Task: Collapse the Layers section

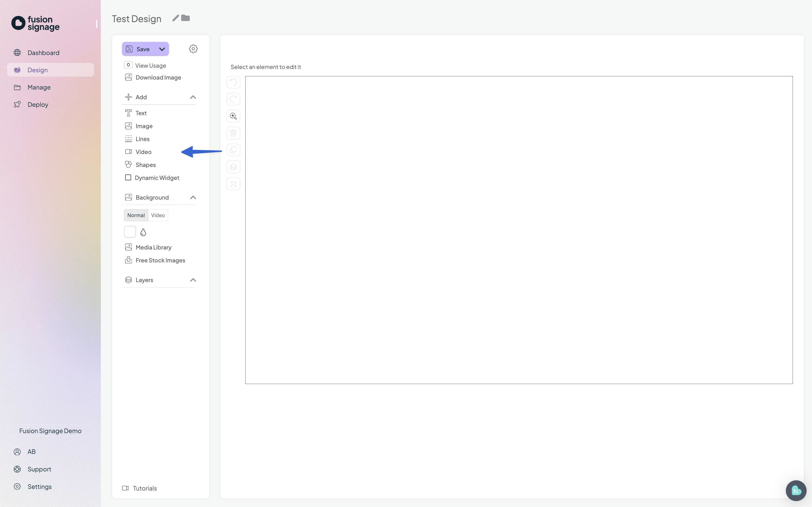Action: coord(193,280)
